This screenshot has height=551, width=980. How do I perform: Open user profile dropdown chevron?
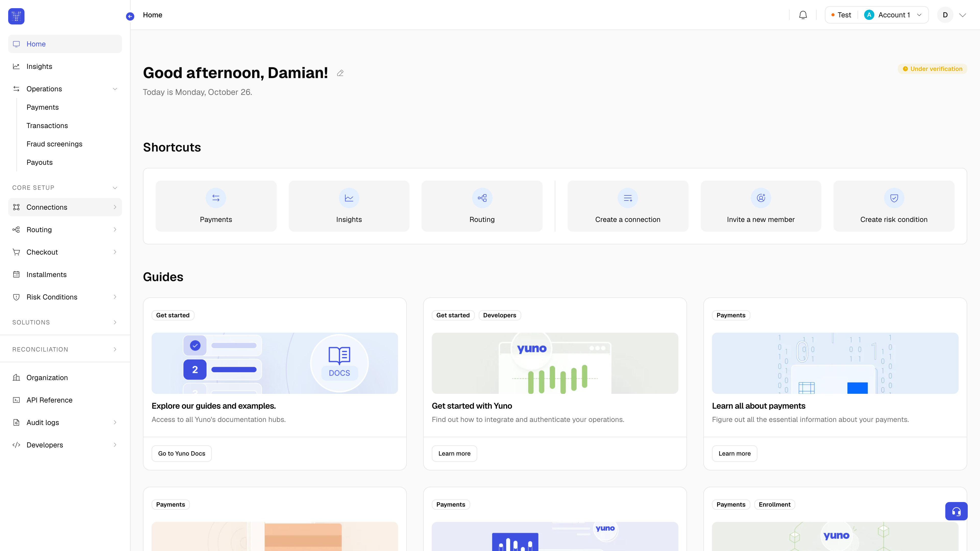click(962, 15)
